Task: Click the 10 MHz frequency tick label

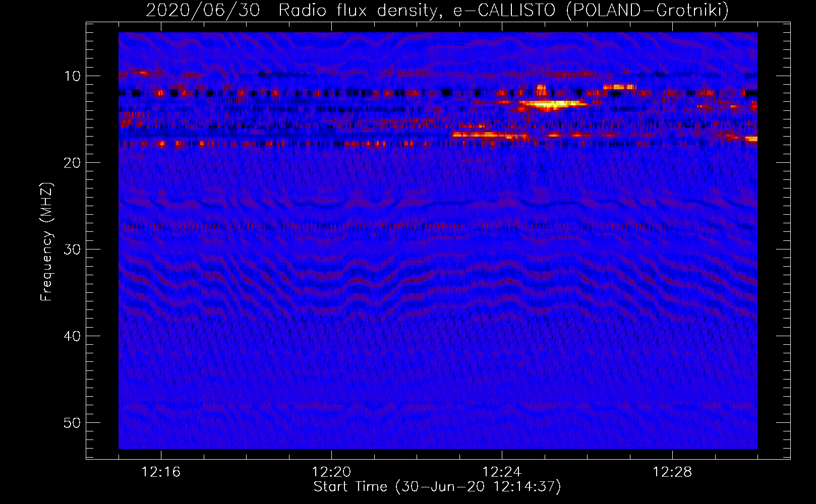Action: click(72, 76)
